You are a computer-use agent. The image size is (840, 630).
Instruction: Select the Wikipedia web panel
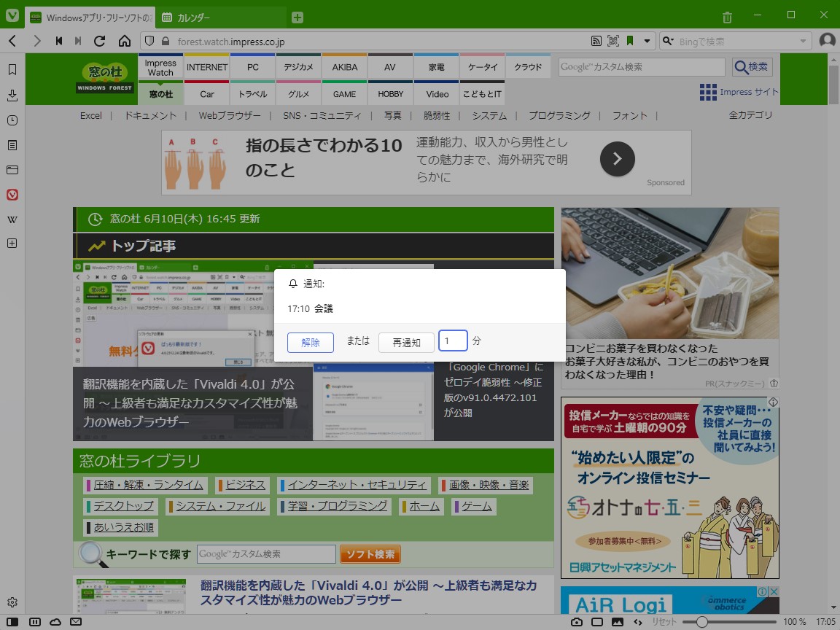(12, 219)
